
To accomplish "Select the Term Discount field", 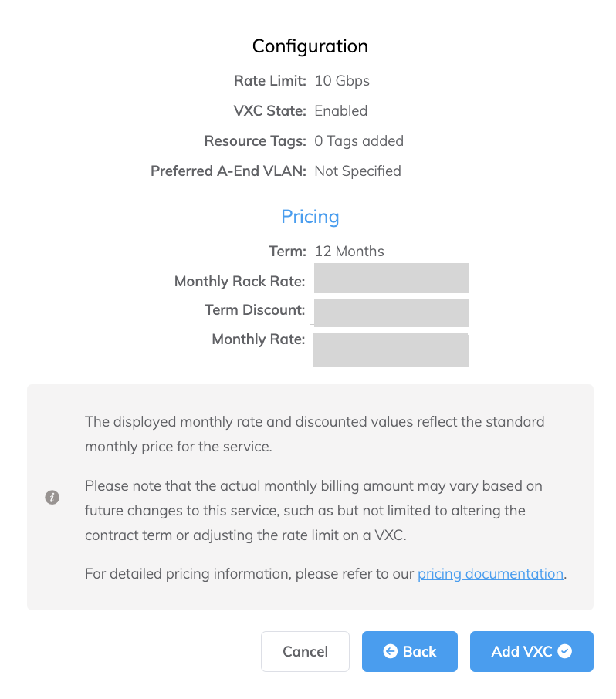I will click(x=391, y=312).
